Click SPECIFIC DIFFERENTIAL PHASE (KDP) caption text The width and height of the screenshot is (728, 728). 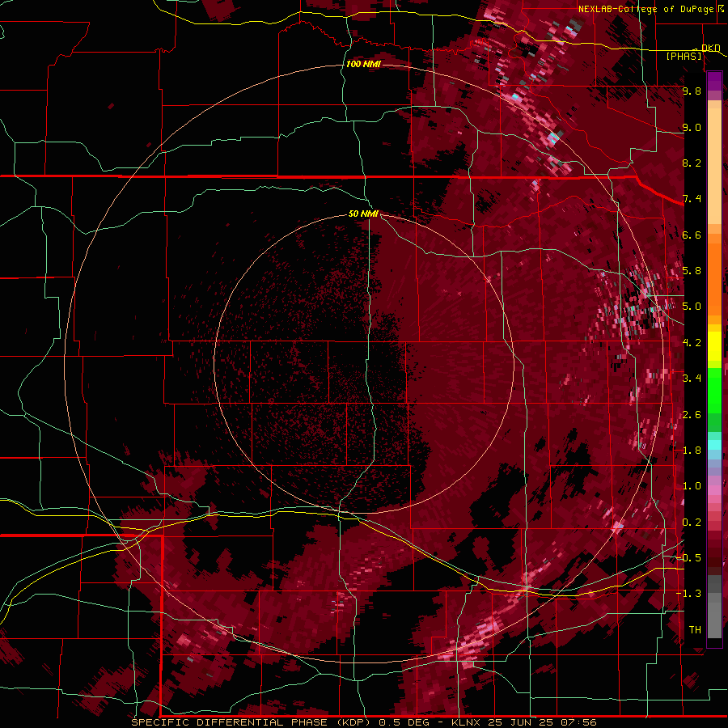point(252,722)
